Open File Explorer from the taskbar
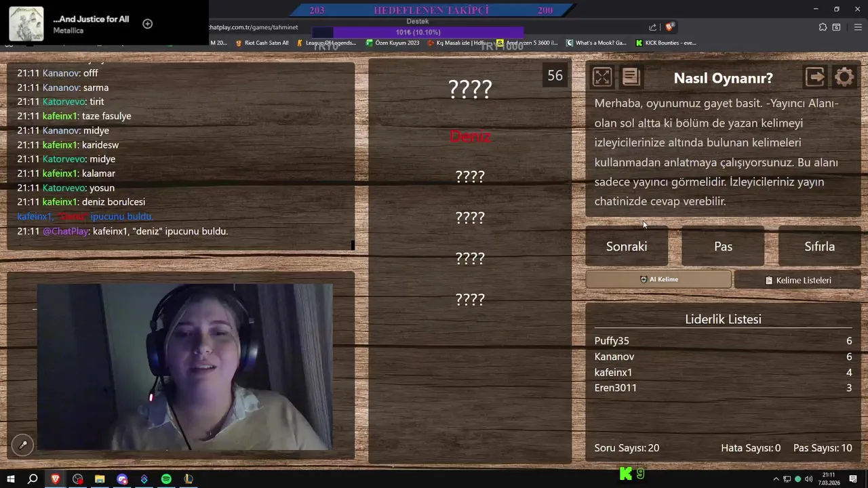Screen dimensions: 868x488 (x=100, y=479)
